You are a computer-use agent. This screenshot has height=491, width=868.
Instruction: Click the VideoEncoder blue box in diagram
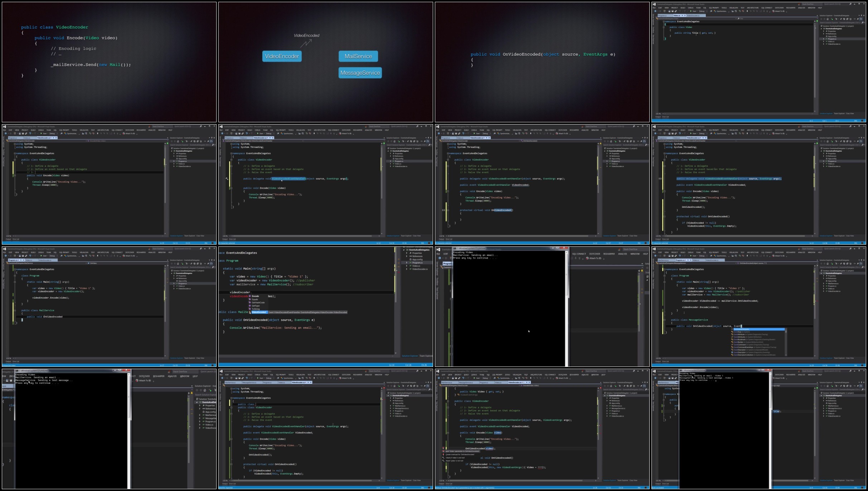[282, 56]
